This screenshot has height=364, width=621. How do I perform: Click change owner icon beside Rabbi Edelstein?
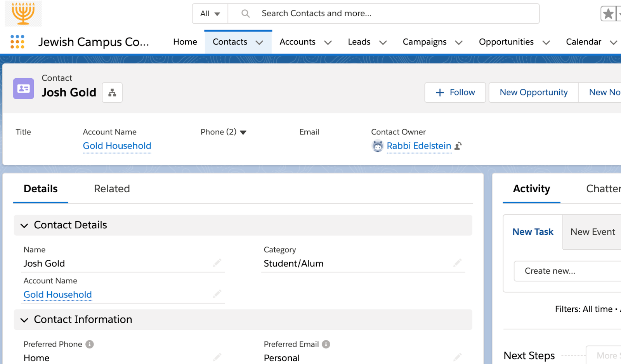458,146
